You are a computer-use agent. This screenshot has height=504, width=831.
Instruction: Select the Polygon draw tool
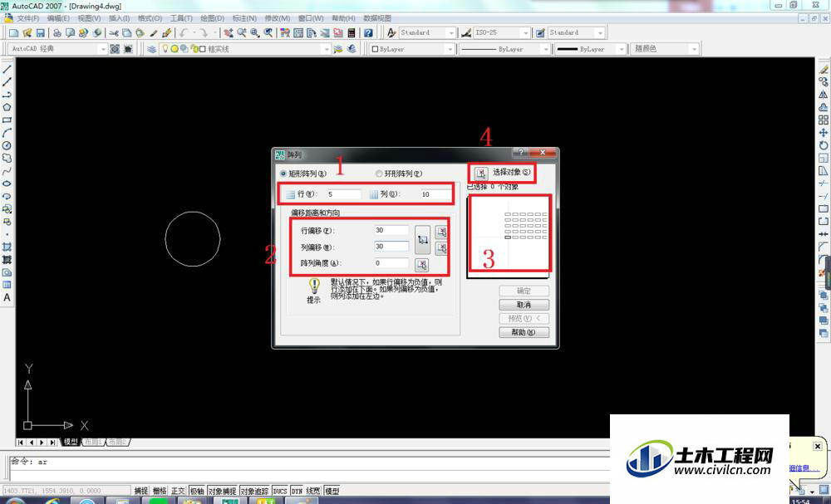pyautogui.click(x=7, y=107)
